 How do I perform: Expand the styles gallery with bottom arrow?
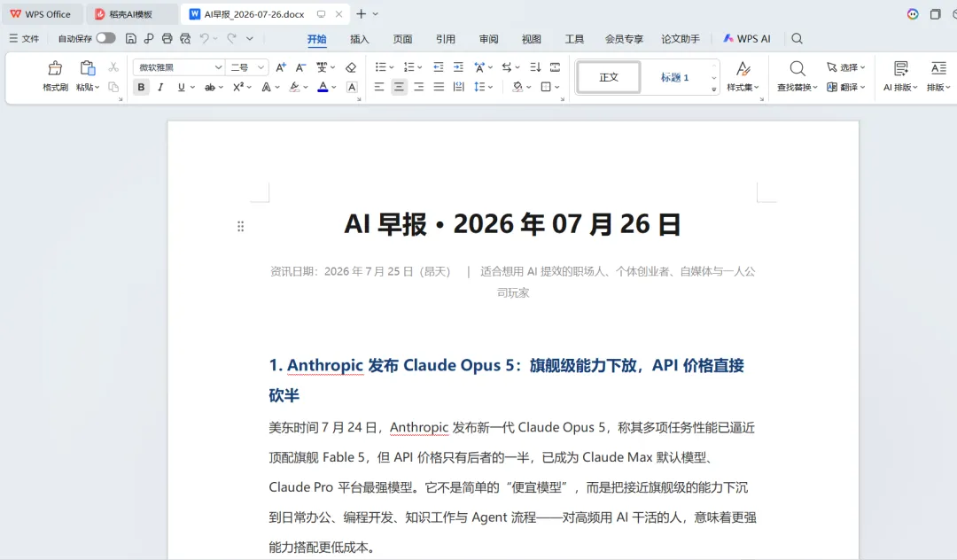tap(714, 89)
